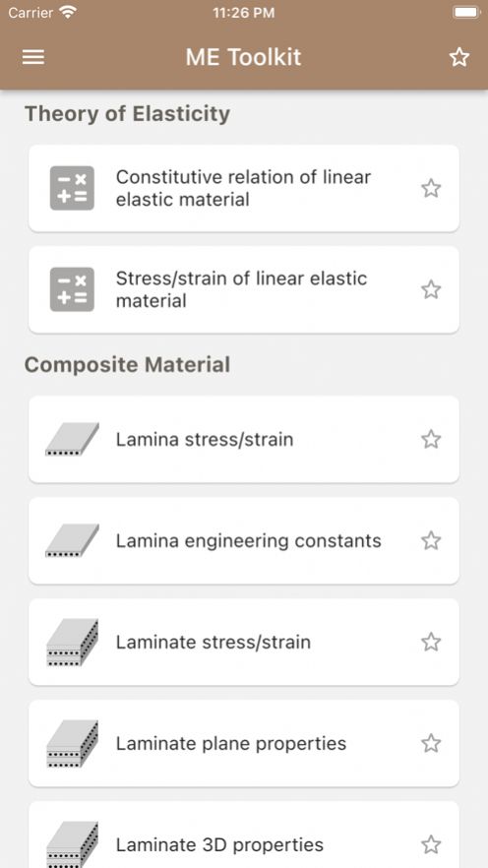
Task: Toggle favorite on Lamina engineering constants
Action: click(431, 541)
